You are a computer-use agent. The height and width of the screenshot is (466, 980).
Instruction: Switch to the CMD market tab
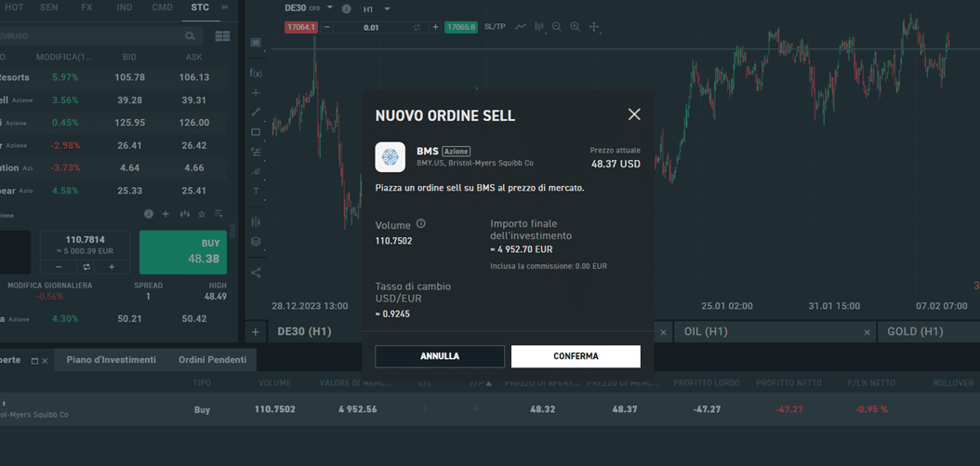(163, 7)
